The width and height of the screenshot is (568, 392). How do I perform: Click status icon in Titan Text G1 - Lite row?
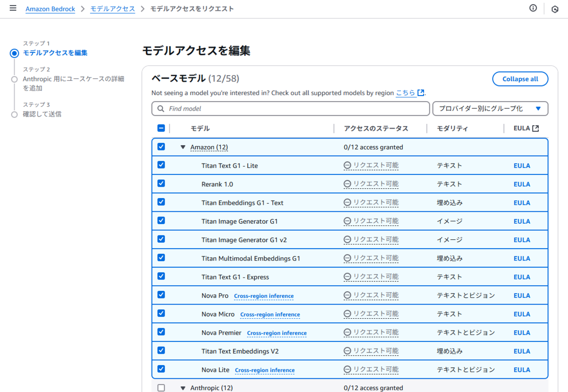(347, 166)
